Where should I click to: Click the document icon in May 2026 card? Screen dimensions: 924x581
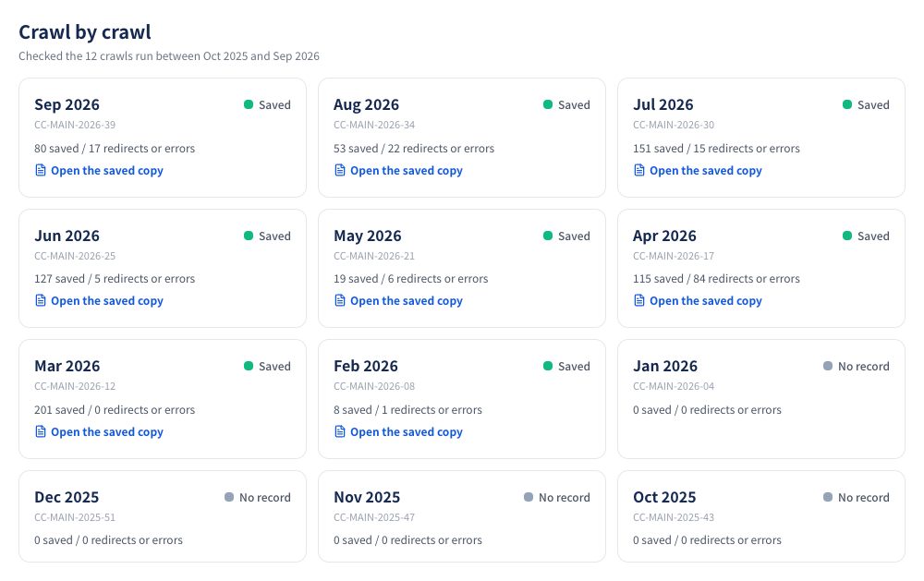point(340,300)
